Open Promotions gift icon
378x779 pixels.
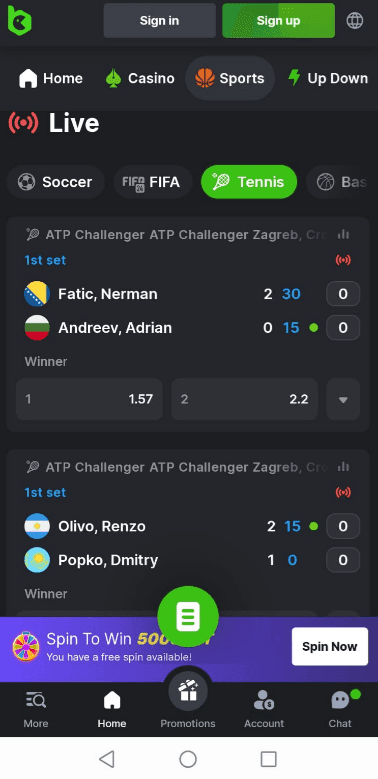click(x=188, y=691)
